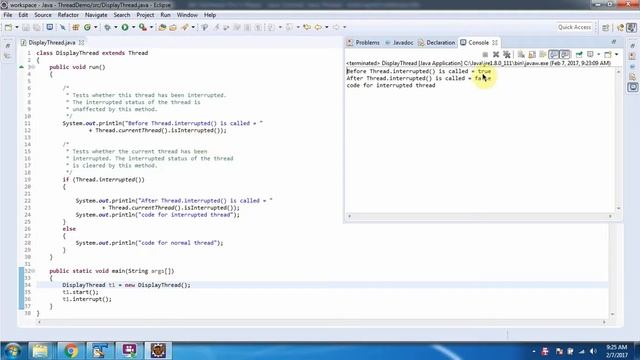This screenshot has height=360, width=640.
Task: Click Remove All Terminated Launches icon
Action: coord(507,54)
